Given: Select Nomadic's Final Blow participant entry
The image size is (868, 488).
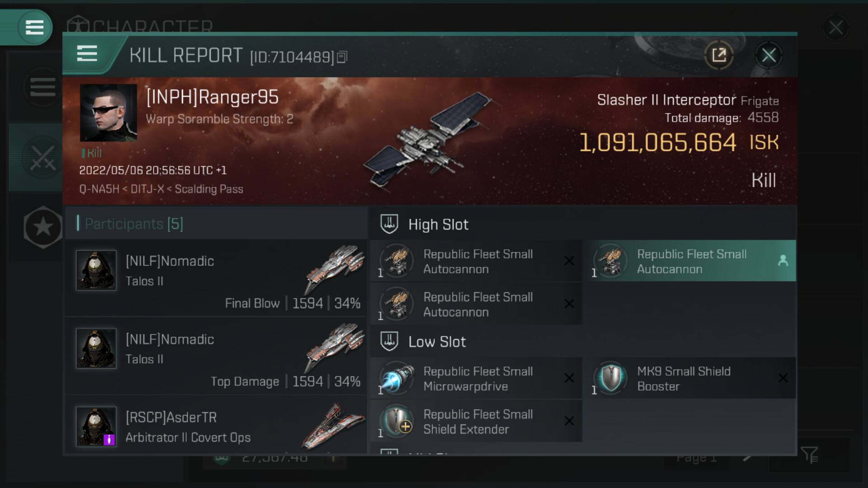Looking at the screenshot, I should [216, 278].
